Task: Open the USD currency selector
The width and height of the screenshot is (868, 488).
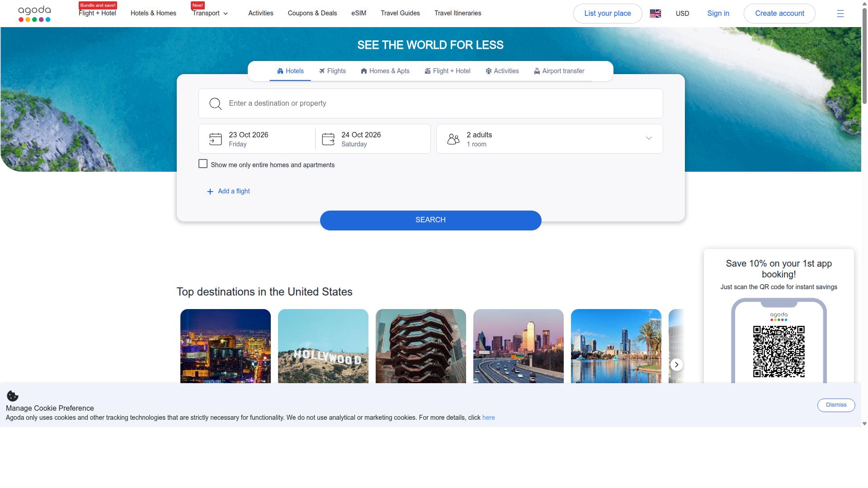Action: pos(682,14)
